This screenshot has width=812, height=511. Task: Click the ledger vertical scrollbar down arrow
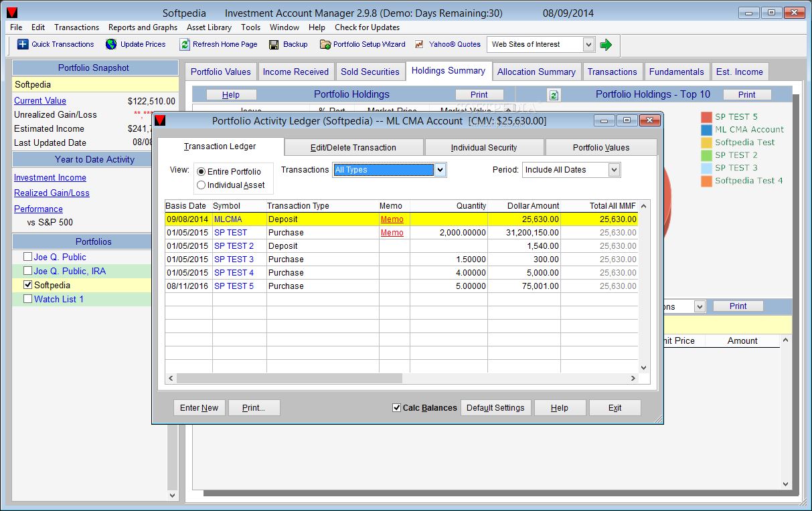[x=644, y=367]
